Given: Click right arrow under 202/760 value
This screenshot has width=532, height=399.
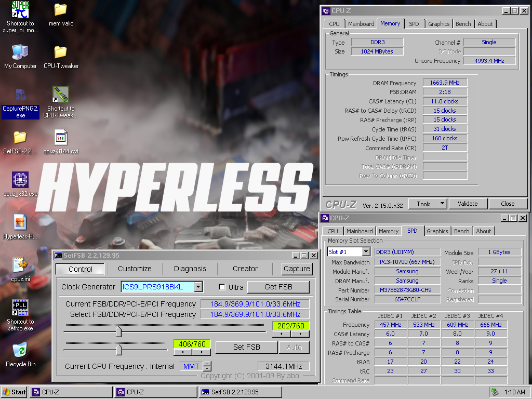Looking at the screenshot, I should [x=300, y=334].
